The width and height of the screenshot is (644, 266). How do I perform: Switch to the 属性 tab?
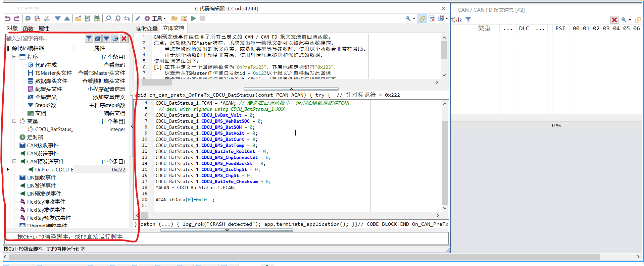click(x=44, y=29)
